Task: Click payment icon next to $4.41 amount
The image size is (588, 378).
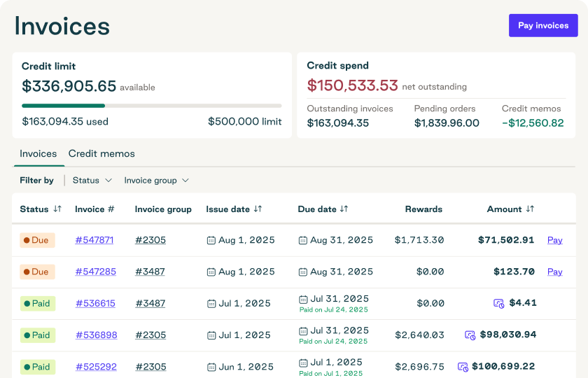Action: tap(498, 303)
